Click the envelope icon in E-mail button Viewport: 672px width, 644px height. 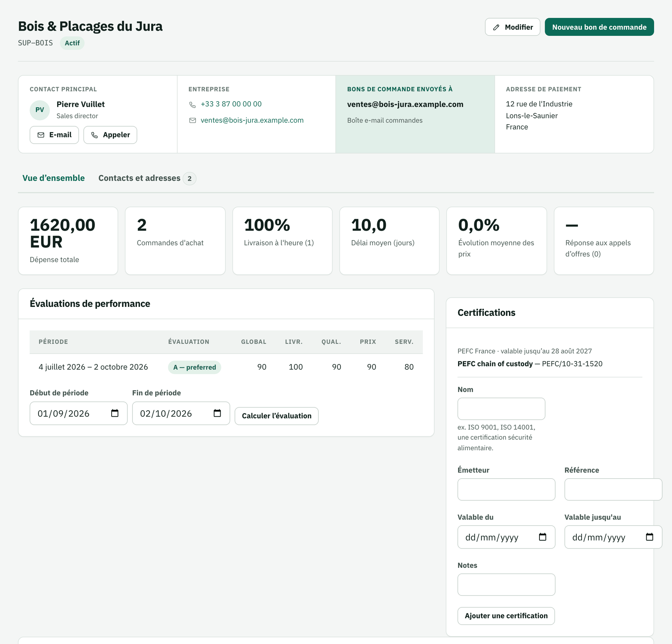[41, 135]
